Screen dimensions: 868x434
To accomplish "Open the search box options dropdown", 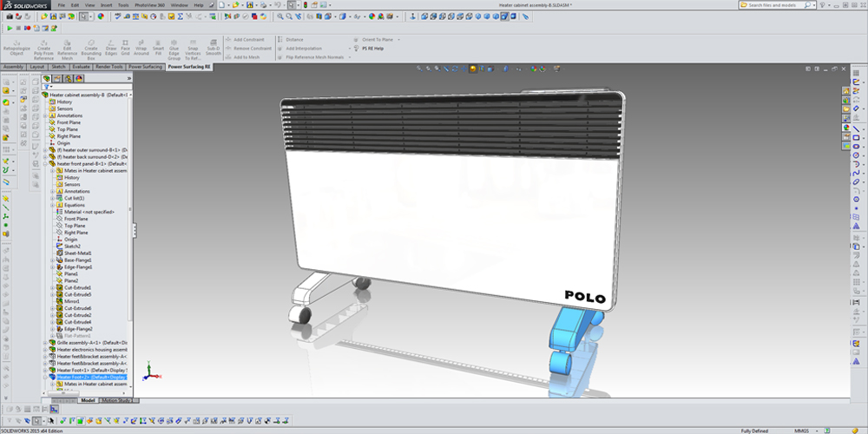I will coord(814,5).
